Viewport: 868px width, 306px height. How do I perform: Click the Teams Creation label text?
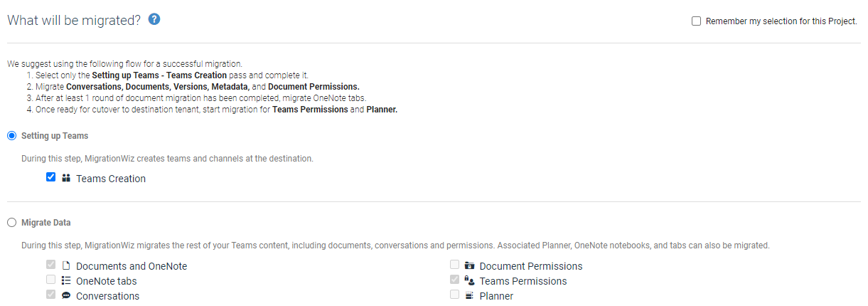[111, 179]
